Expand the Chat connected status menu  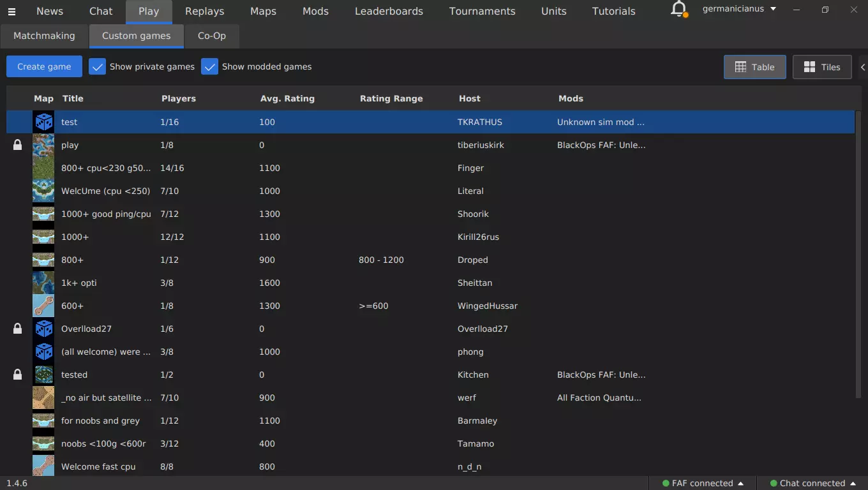[x=812, y=483]
